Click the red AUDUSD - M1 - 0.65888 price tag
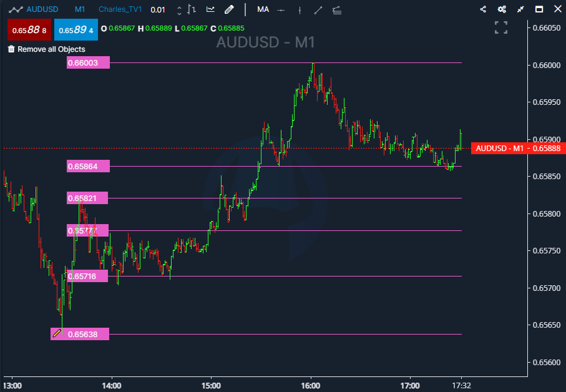Screen dimensions: 566x392 pos(519,149)
